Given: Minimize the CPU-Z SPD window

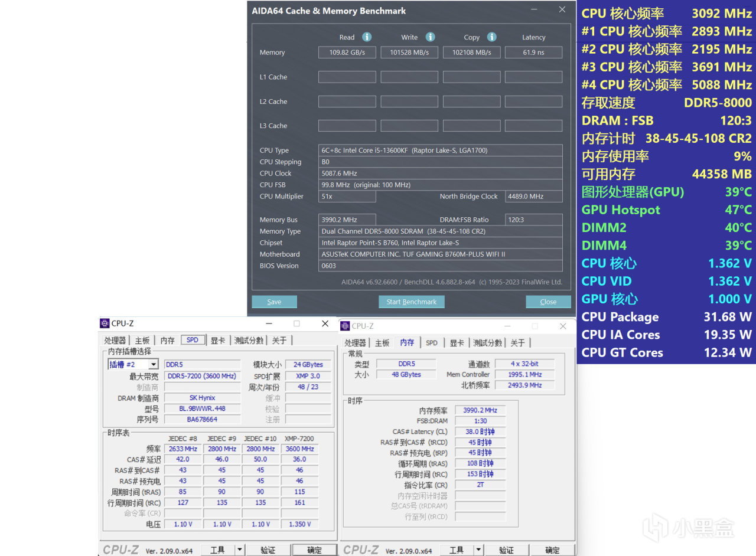Looking at the screenshot, I should point(269,323).
